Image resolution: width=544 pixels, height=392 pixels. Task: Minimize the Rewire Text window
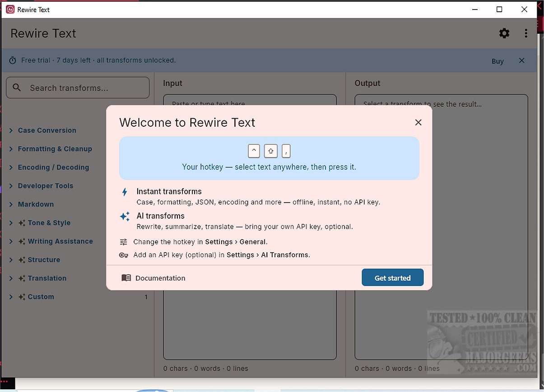[475, 9]
